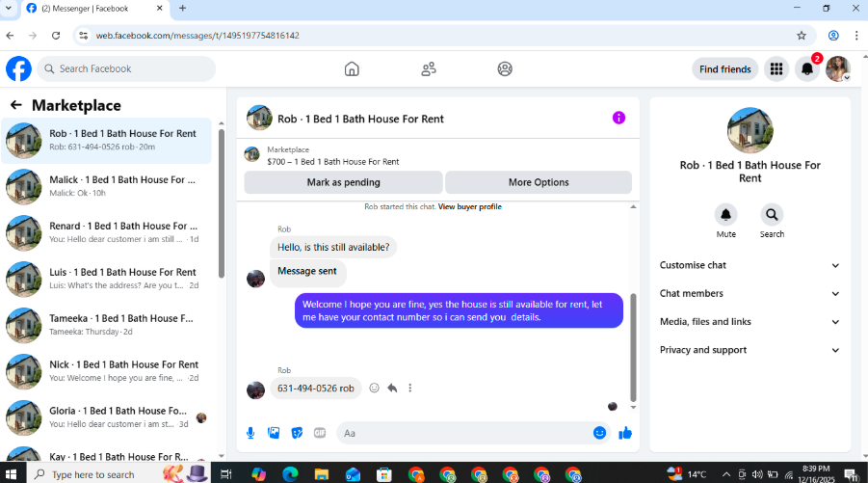The height and width of the screenshot is (483, 868).
Task: Open the account profile picture menu
Action: (838, 69)
